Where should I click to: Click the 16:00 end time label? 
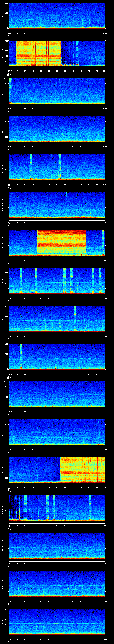pos(105,71)
